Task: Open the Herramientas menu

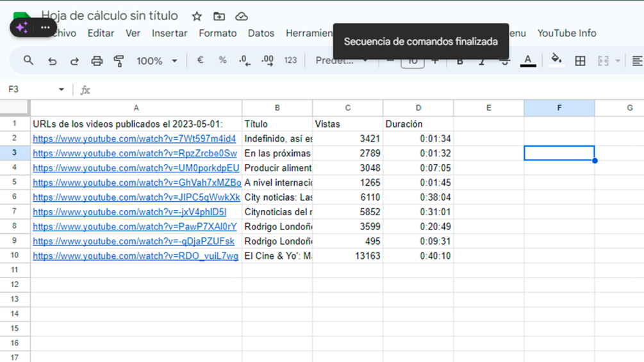Action: (x=310, y=33)
